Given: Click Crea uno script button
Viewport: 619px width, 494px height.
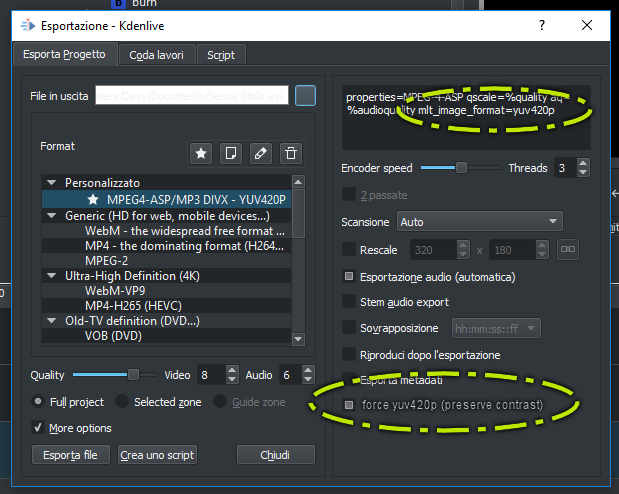Looking at the screenshot, I should tap(157, 455).
